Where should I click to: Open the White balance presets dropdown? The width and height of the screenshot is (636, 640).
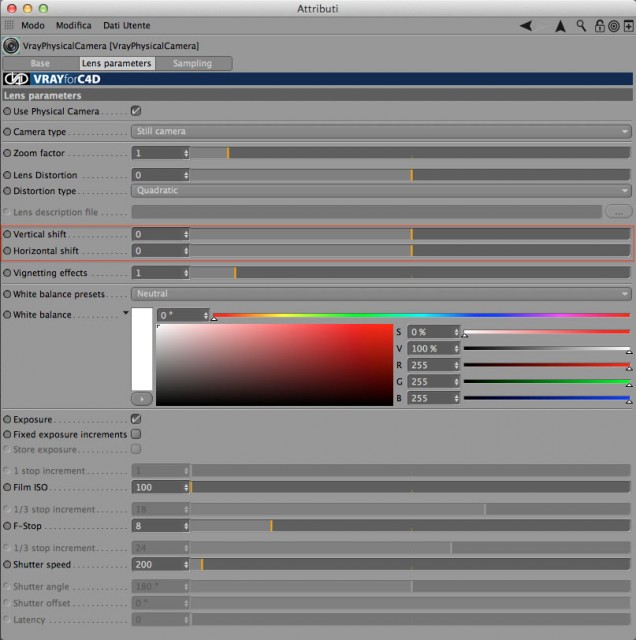click(x=381, y=294)
